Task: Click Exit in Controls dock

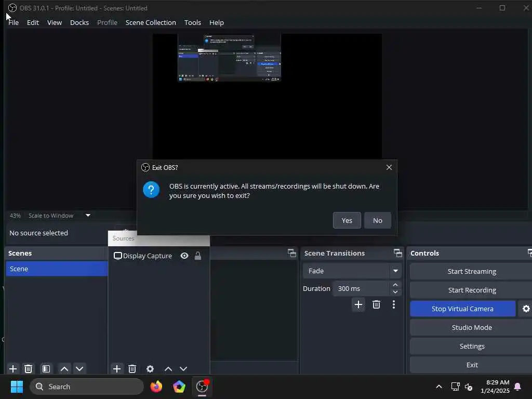Action: 472,365
